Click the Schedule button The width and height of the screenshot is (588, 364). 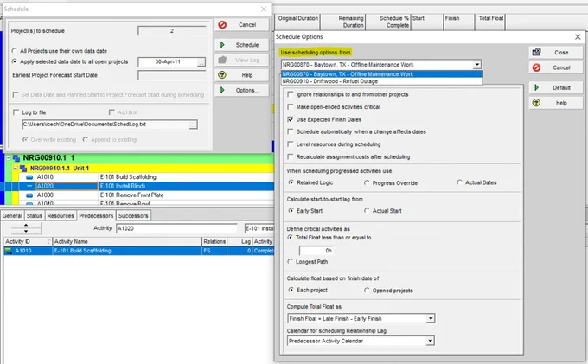coord(242,45)
